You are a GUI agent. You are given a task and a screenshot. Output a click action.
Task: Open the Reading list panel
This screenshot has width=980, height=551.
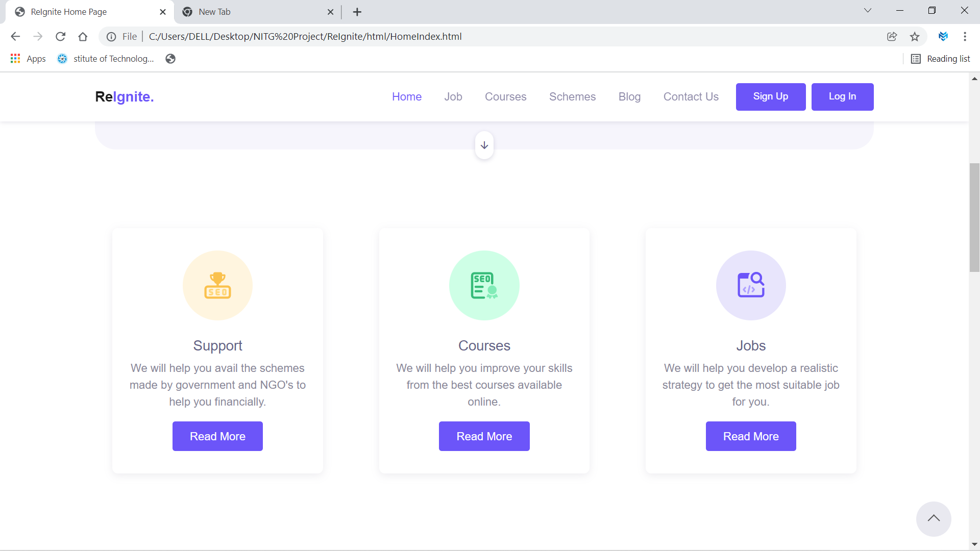click(x=941, y=59)
